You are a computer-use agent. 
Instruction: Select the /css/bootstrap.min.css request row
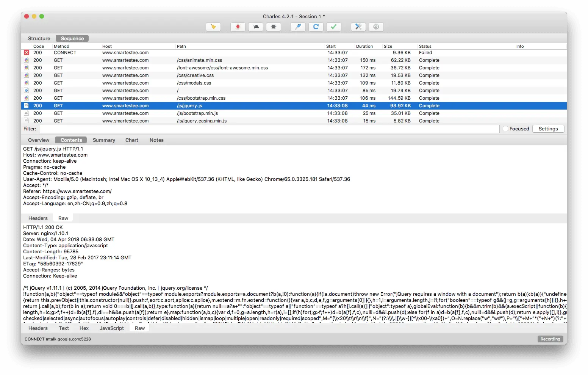tap(294, 98)
